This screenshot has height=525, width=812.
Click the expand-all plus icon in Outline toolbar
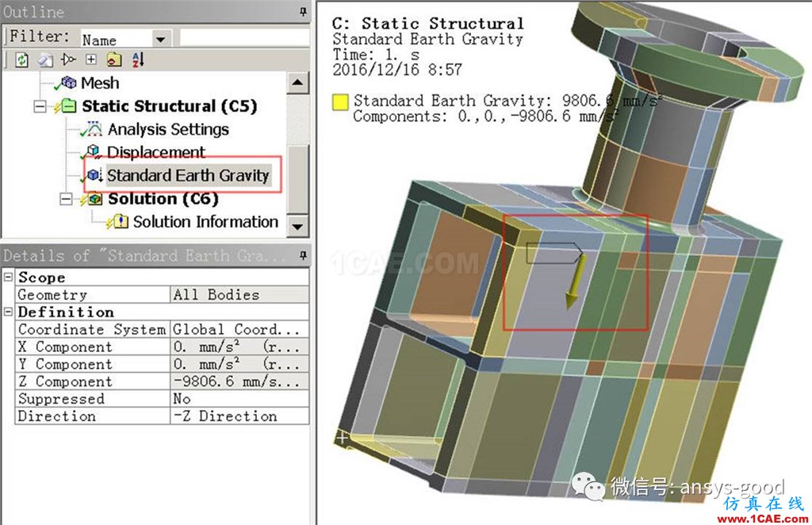91,59
